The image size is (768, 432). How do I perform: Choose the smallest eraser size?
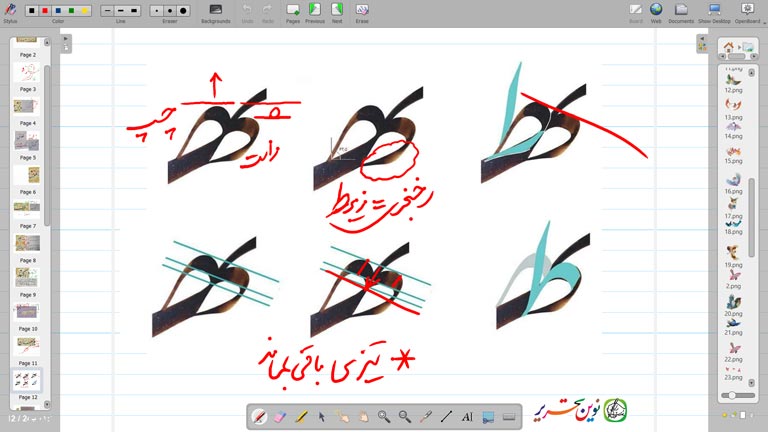point(156,10)
